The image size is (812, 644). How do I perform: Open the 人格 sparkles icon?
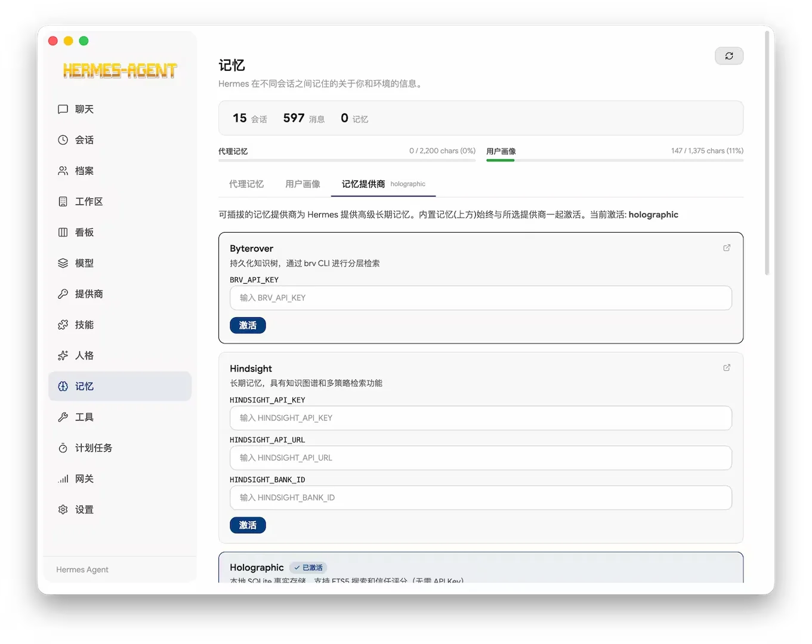pos(63,355)
